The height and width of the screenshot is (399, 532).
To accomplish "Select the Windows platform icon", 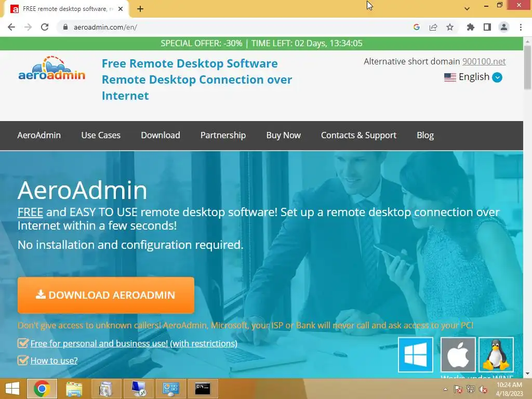I will [x=416, y=354].
